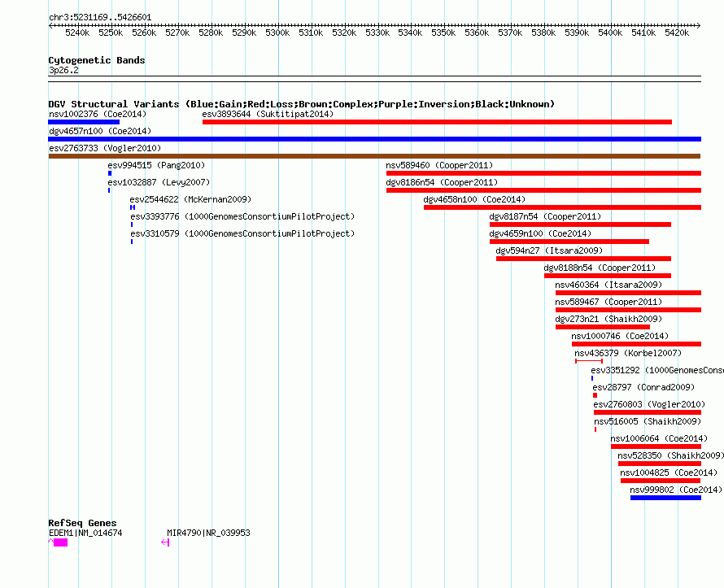Screen dimensions: 724x588
Task: Click nsv589460 (Cooper2011) label
Action: pos(439,165)
